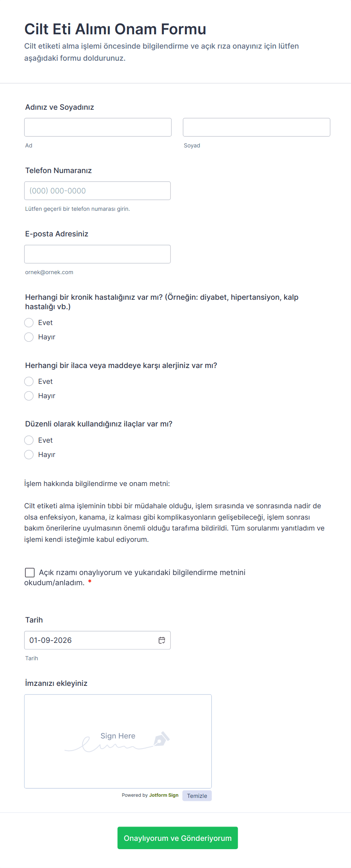Choose Hayır for allergy question
Image resolution: width=351 pixels, height=868 pixels.
29,396
